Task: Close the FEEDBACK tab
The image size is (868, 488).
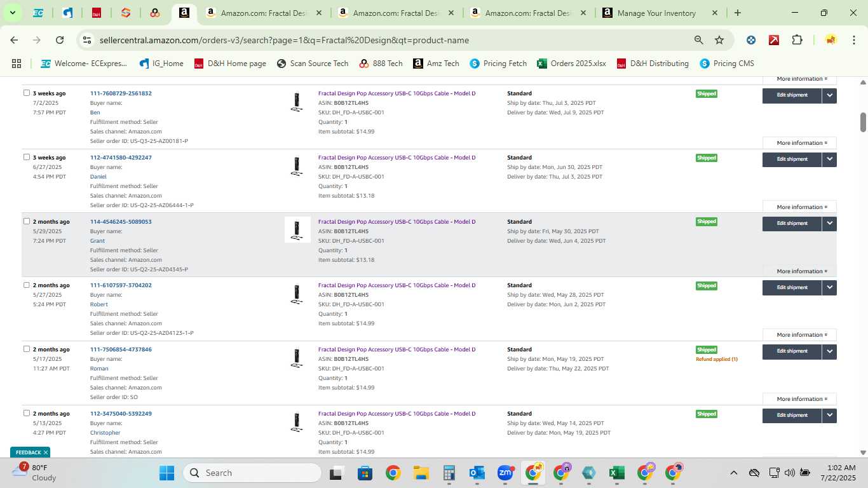Action: tap(46, 452)
